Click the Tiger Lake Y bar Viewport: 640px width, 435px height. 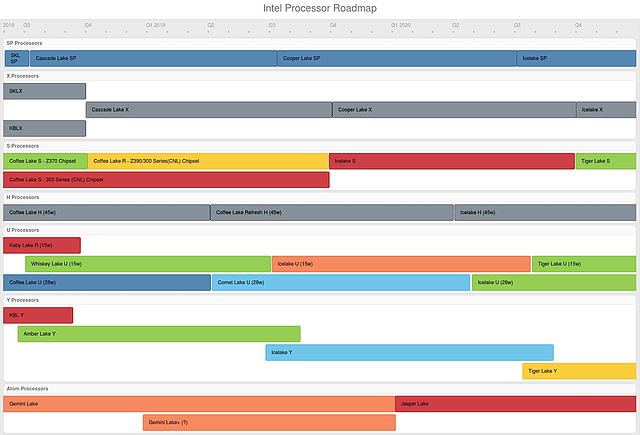(578, 372)
